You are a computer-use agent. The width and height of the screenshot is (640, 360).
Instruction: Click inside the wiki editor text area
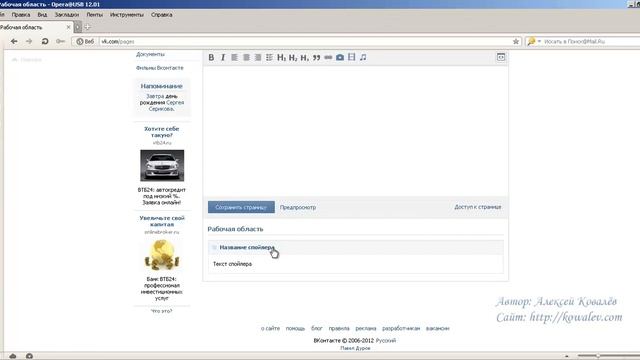pos(356,131)
